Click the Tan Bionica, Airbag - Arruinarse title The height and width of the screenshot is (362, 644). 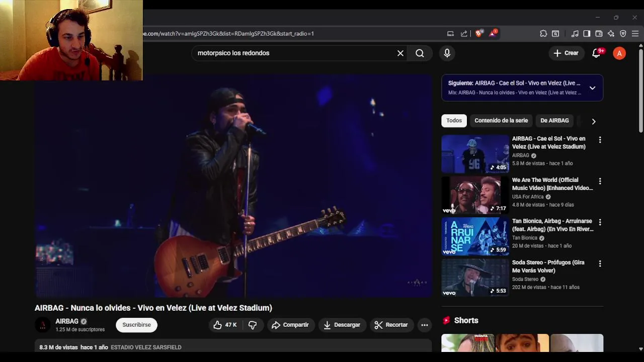[x=553, y=225]
